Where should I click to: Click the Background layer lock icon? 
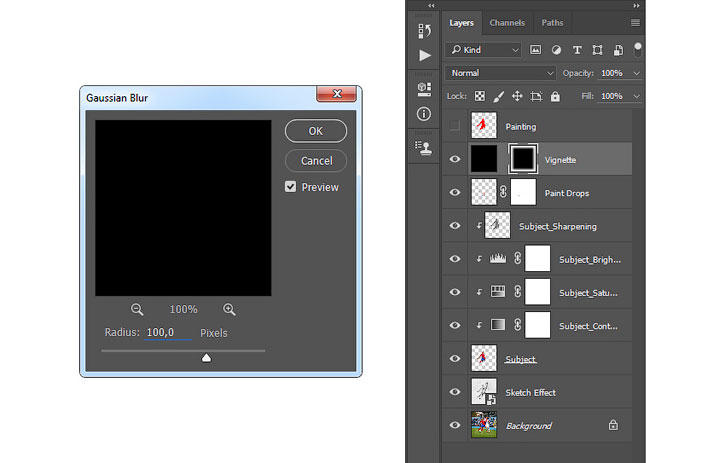tap(613, 425)
